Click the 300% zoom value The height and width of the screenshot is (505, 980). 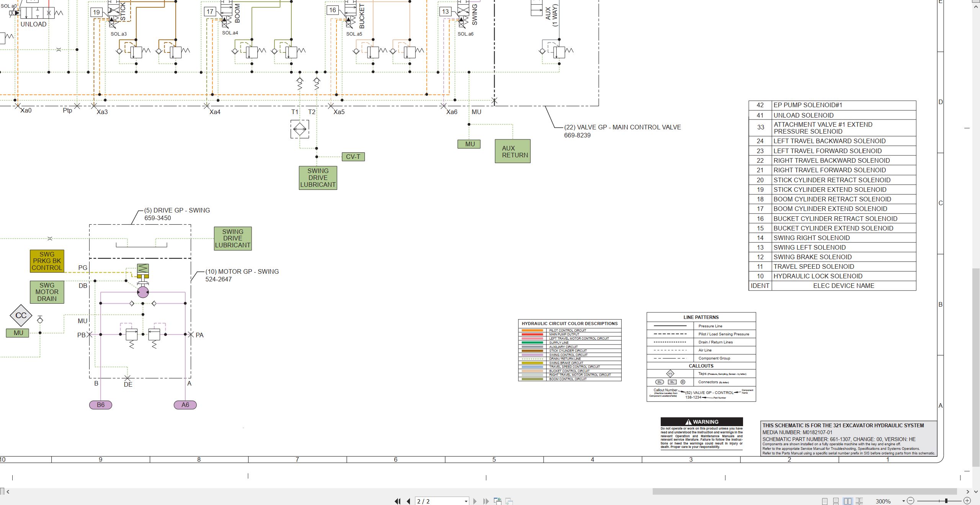click(x=883, y=501)
